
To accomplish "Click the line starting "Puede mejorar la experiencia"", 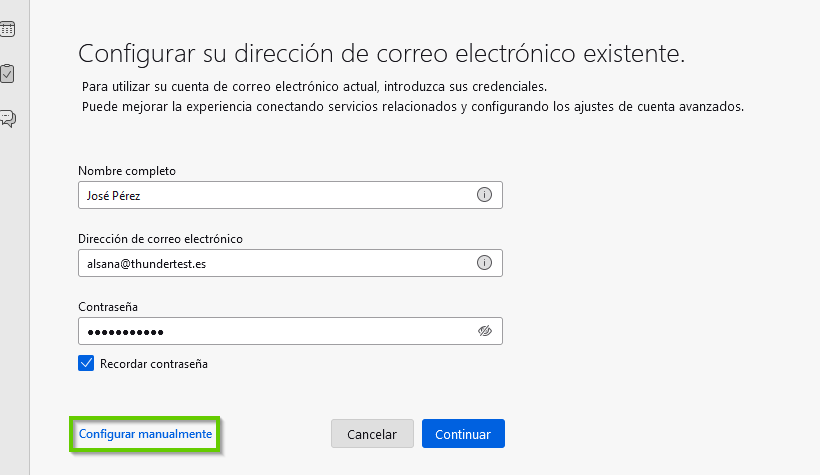I will (x=413, y=107).
